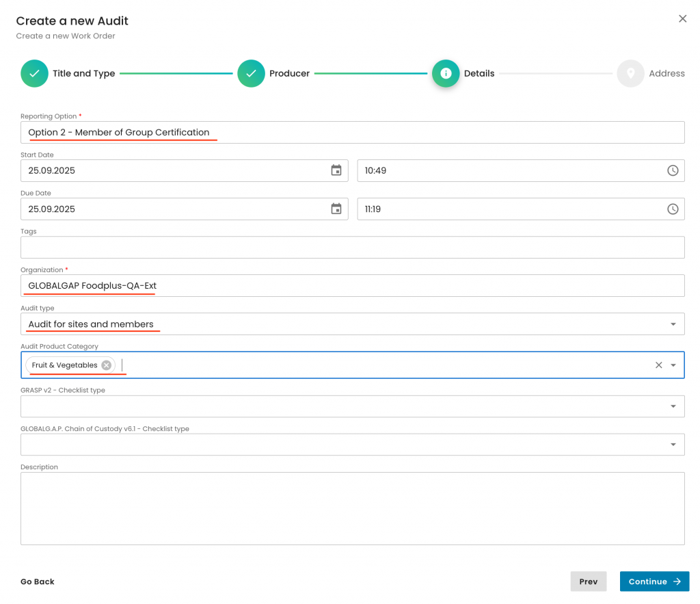Click the clock icon for due time
The height and width of the screenshot is (604, 700).
(673, 209)
